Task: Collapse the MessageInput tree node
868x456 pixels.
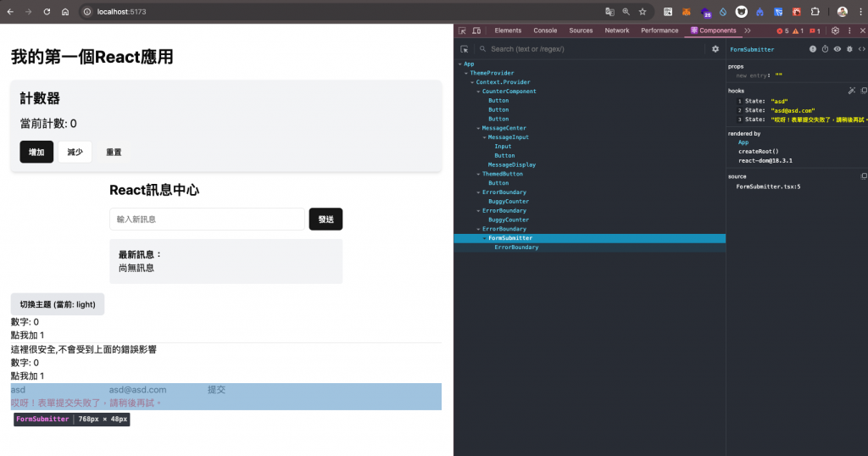Action: click(x=484, y=137)
